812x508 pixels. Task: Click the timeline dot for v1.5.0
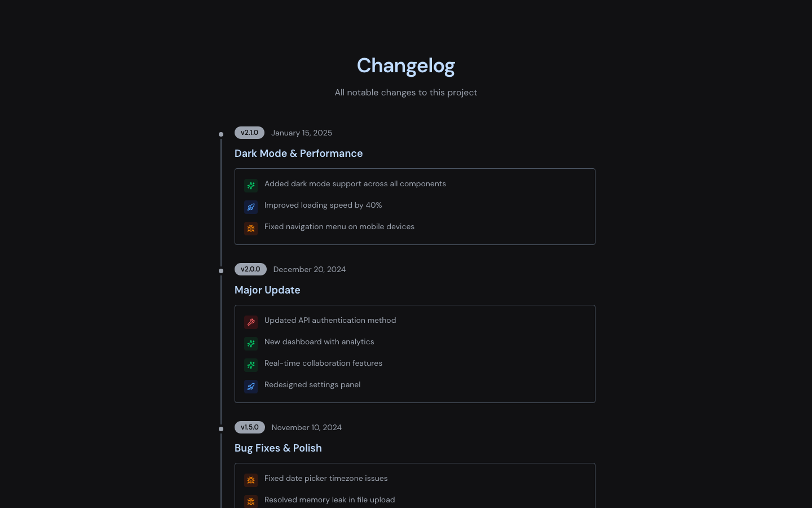(221, 429)
